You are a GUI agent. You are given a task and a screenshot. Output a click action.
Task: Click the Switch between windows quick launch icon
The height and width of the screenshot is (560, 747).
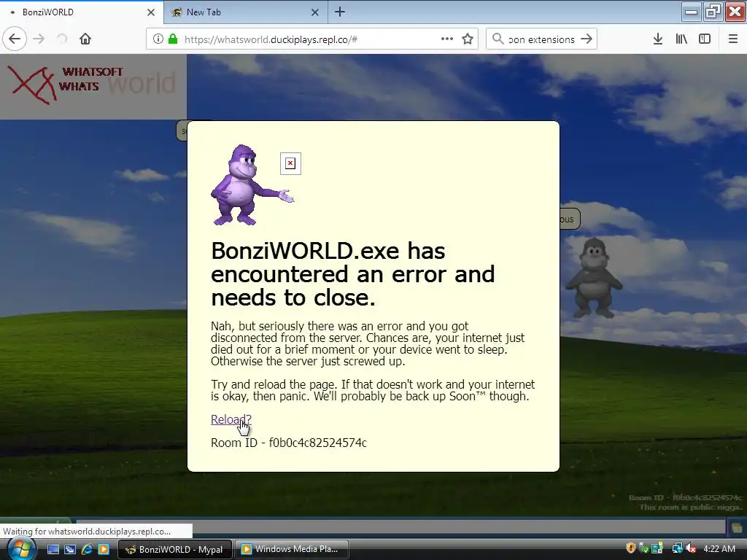pos(70,550)
